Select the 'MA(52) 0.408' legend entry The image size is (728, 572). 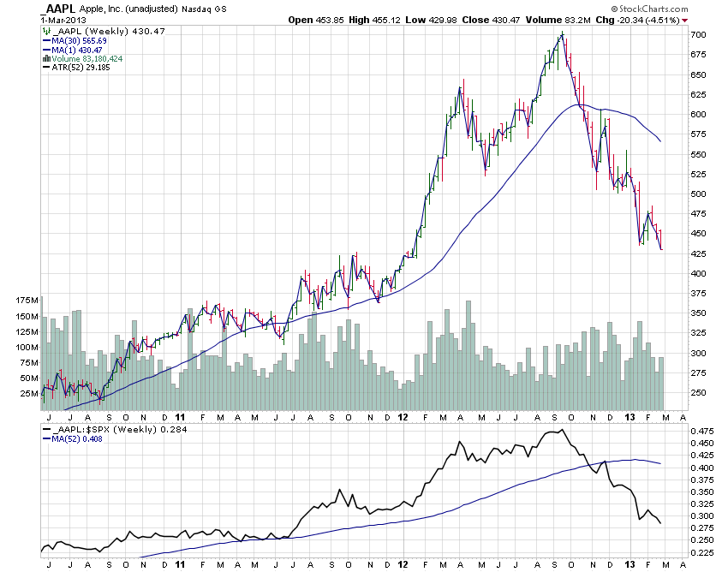77,438
